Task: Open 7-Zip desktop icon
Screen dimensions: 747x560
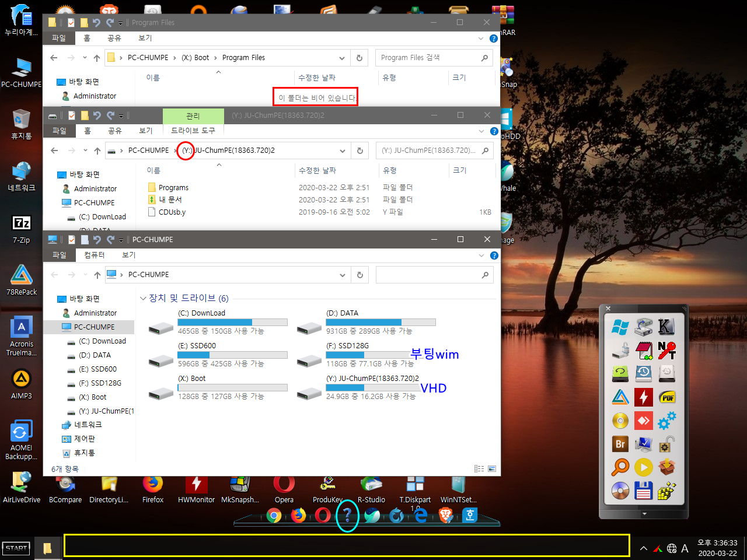Action: 22,229
